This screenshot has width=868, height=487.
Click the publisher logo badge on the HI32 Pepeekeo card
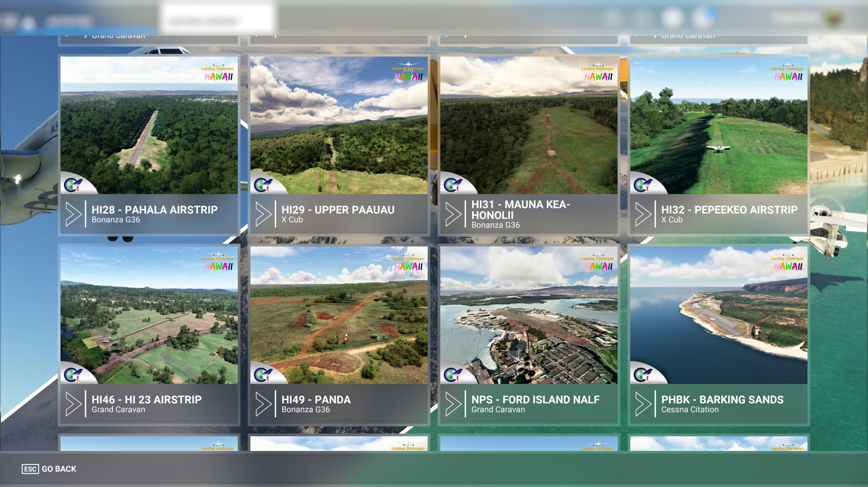pyautogui.click(x=643, y=185)
